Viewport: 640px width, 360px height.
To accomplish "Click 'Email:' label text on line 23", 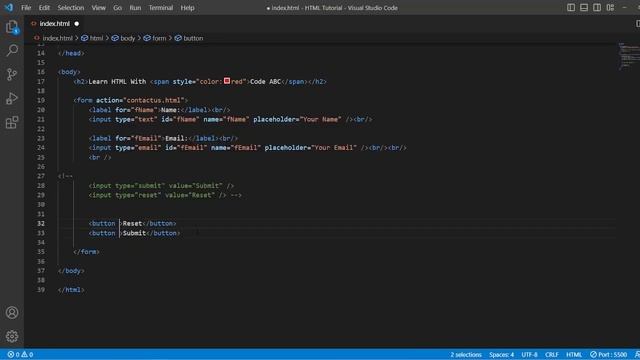I will coord(176,138).
